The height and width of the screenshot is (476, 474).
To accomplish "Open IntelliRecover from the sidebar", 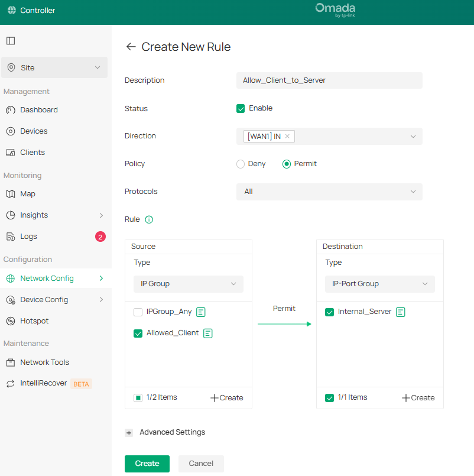I will click(x=43, y=383).
